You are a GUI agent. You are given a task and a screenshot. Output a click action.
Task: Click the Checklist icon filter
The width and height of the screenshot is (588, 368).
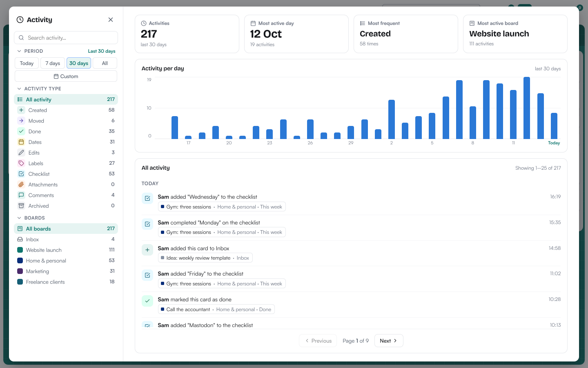[x=21, y=174]
